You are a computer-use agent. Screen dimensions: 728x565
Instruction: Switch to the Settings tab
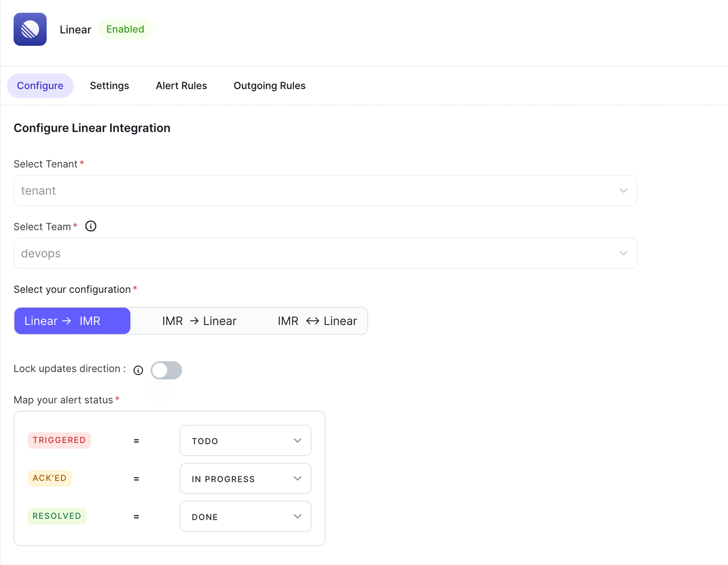109,86
